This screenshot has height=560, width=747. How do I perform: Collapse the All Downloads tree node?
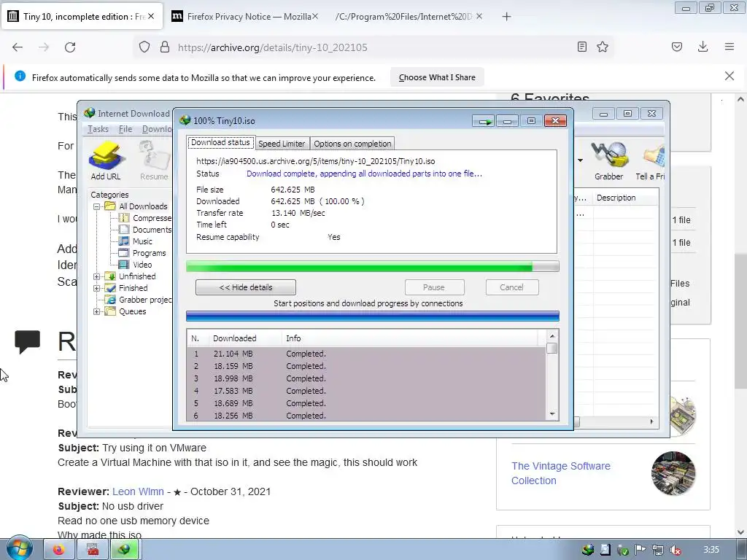[96, 206]
